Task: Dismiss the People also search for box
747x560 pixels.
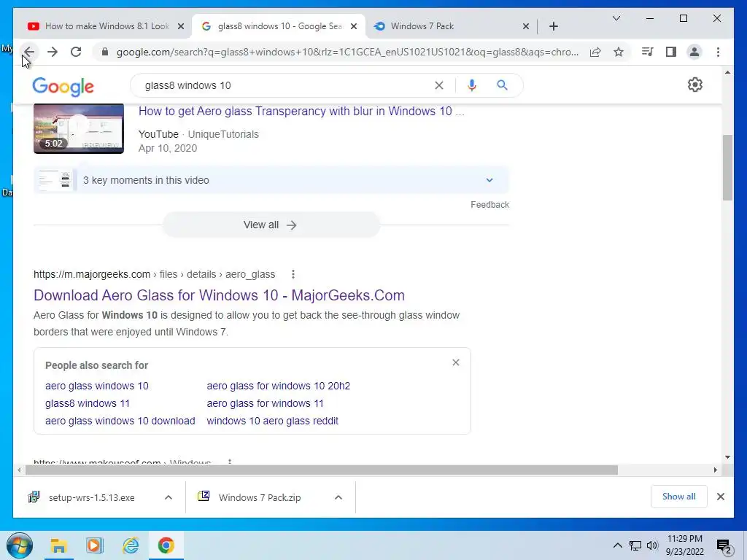Action: coord(456,363)
